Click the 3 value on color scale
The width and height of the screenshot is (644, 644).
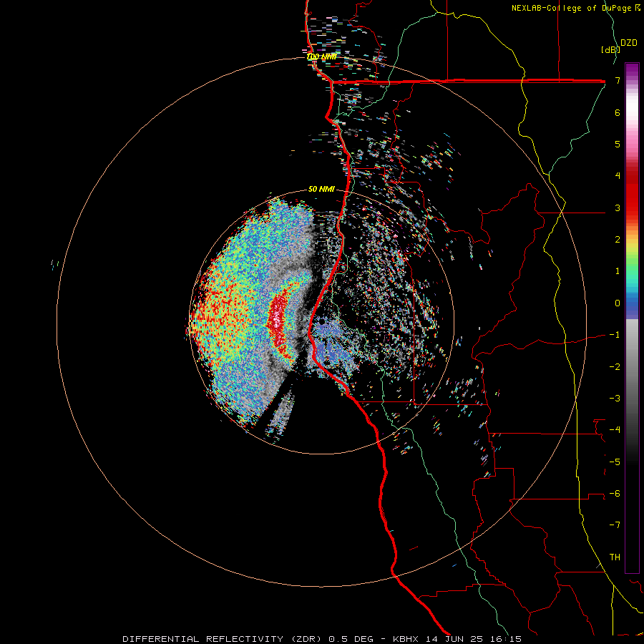(x=618, y=208)
